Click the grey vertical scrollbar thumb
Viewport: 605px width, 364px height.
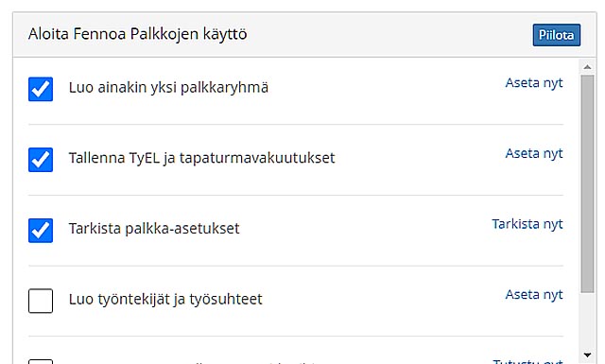(588, 183)
